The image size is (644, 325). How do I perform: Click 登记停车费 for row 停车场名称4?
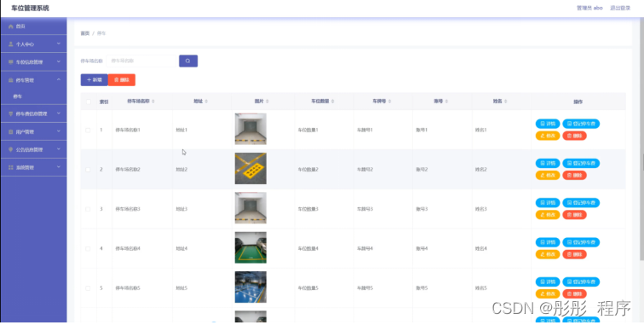tap(581, 242)
